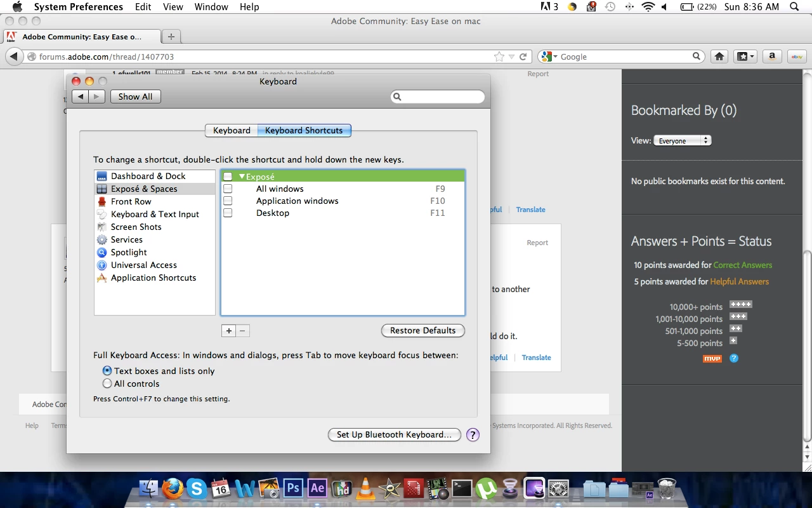
Task: Select Front Row in shortcut categories
Action: [x=155, y=201]
